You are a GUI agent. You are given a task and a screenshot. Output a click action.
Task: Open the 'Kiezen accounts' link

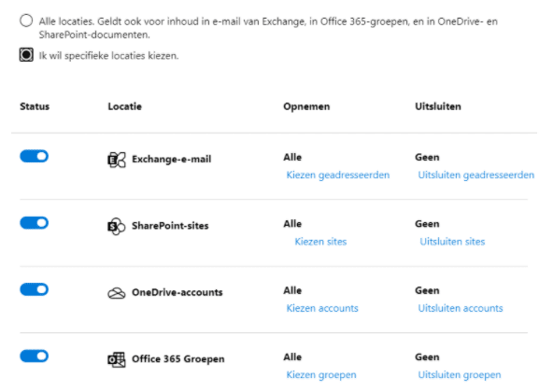[x=322, y=308]
